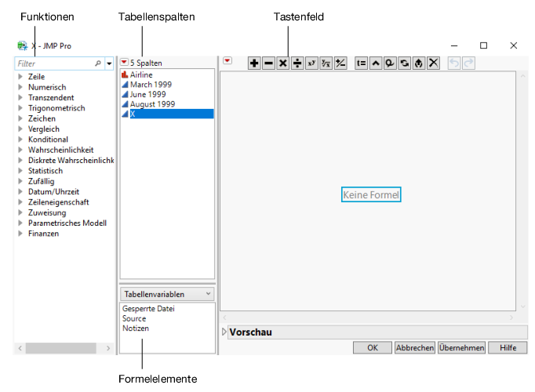Expand the Finanzen function group
Image resolution: width=535 pixels, height=392 pixels.
pyautogui.click(x=20, y=234)
